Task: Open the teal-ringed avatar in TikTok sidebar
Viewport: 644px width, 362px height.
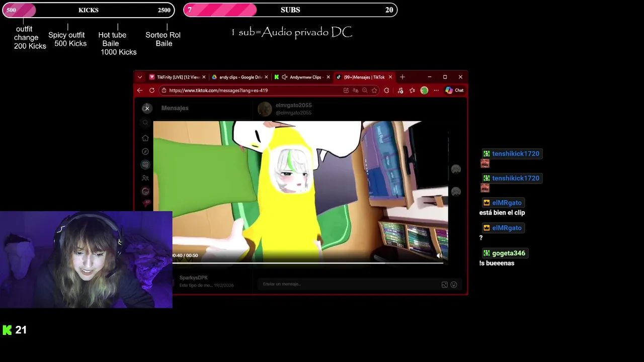Action: (145, 164)
